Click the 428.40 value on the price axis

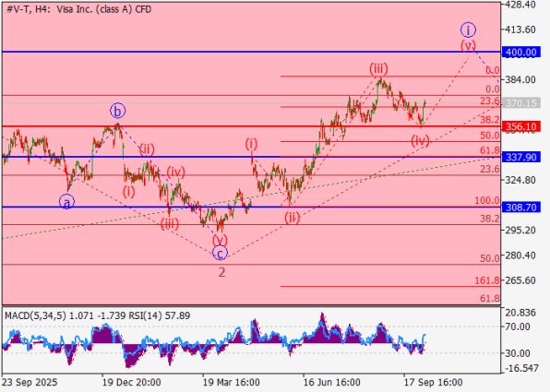[x=520, y=5]
